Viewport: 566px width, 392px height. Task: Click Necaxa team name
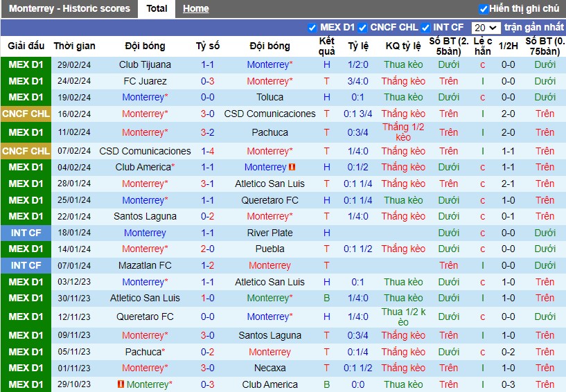coord(269,368)
